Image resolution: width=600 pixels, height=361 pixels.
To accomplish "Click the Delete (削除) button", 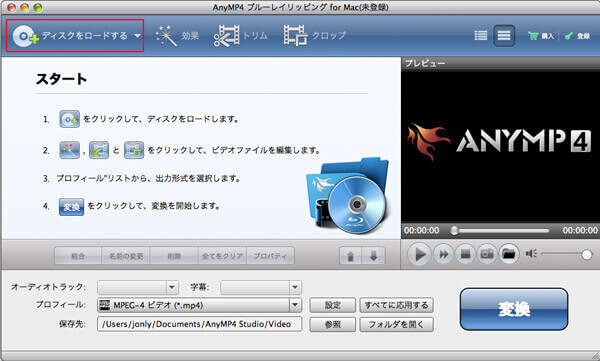I will 174,256.
